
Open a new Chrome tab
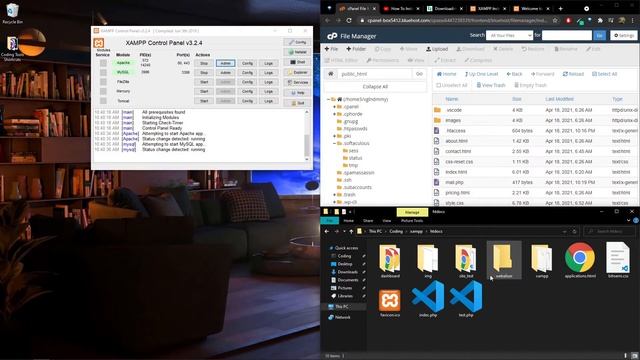coord(560,8)
